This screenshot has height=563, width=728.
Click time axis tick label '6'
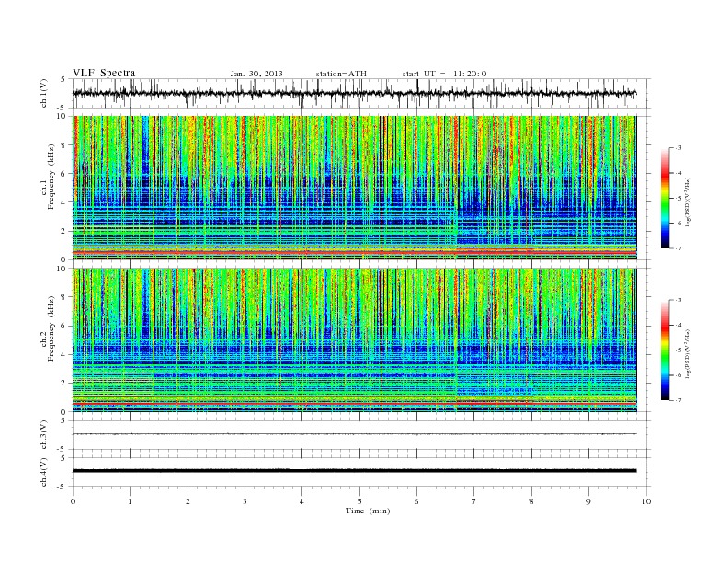(416, 501)
